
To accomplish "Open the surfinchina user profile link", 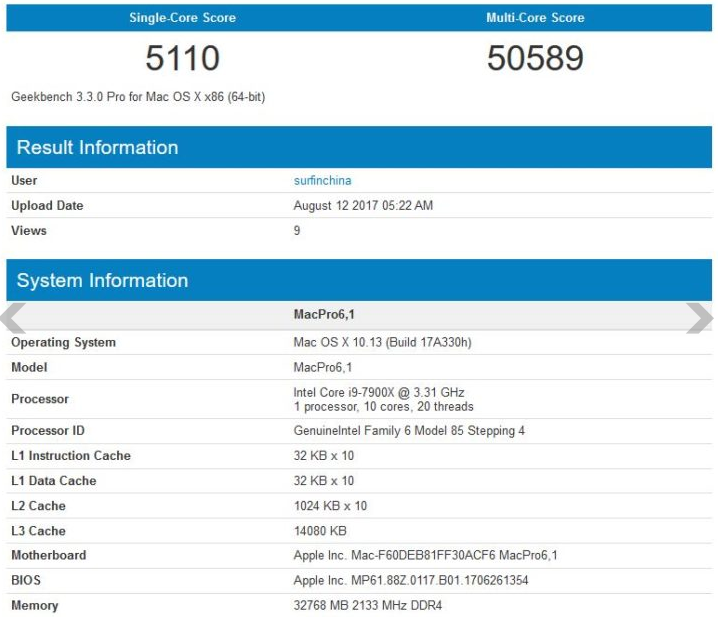I will [322, 180].
